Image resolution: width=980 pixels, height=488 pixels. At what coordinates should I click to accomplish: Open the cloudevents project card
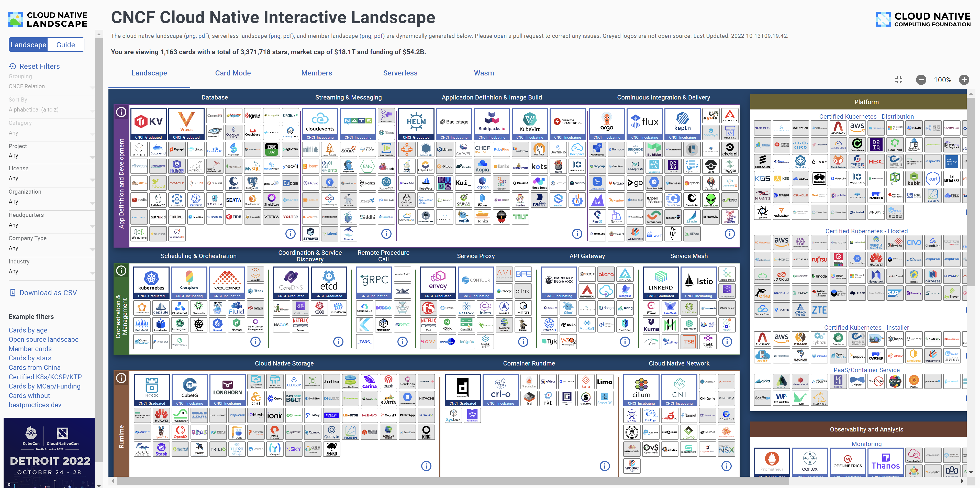click(x=320, y=124)
